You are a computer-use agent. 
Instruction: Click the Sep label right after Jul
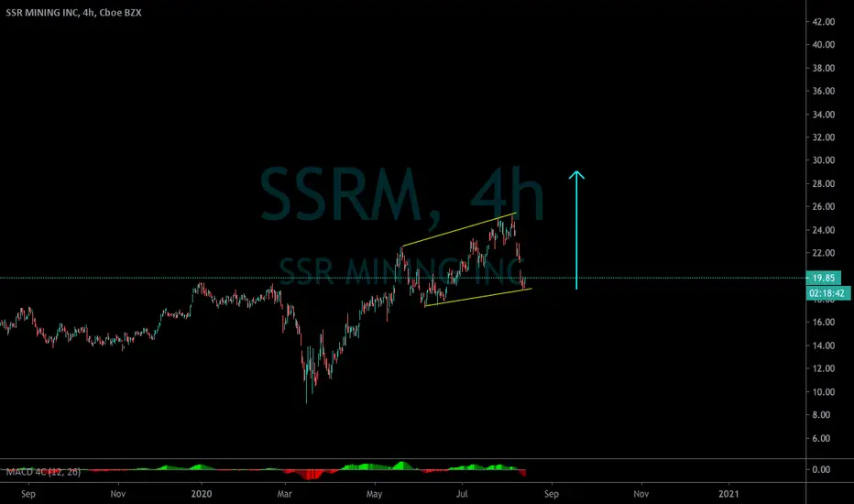(552, 494)
